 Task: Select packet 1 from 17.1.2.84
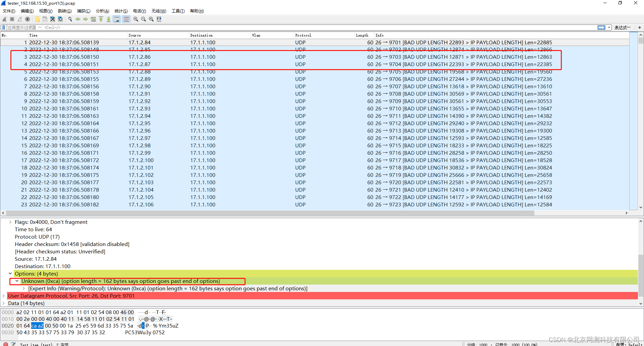315,42
